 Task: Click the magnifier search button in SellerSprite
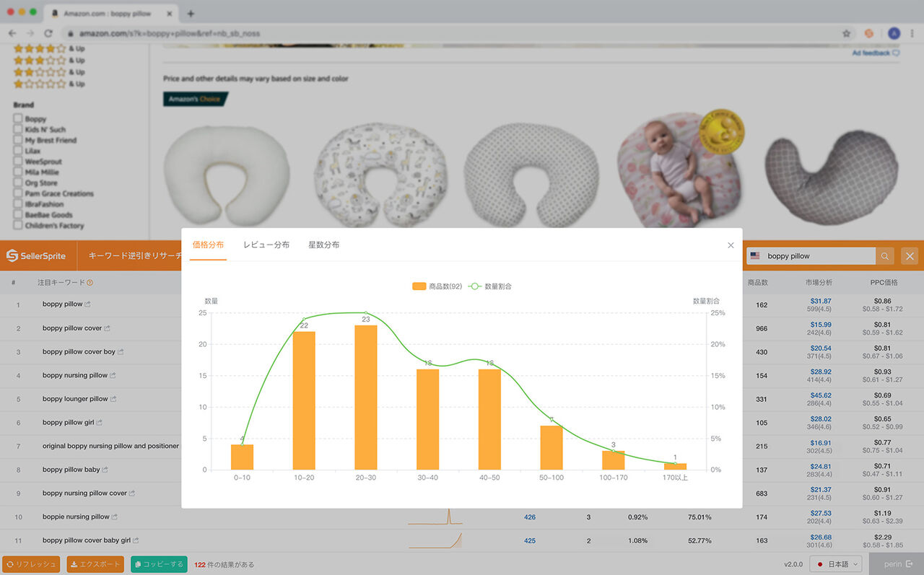pos(885,256)
